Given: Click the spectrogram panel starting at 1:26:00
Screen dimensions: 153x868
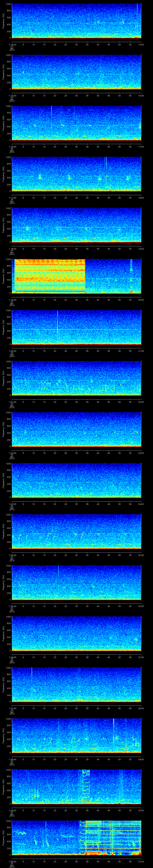Looking at the screenshot, I should [x=77, y=633].
